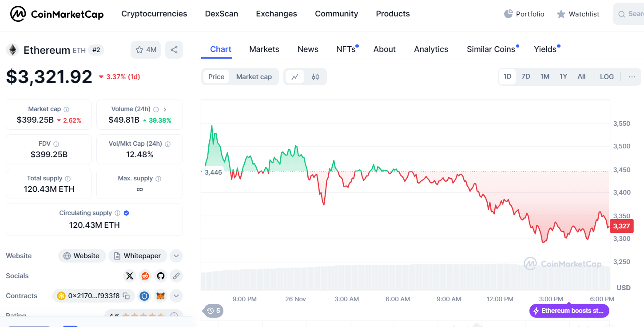Select the Chart tab
Image resolution: width=644 pixels, height=327 pixels.
tap(221, 49)
